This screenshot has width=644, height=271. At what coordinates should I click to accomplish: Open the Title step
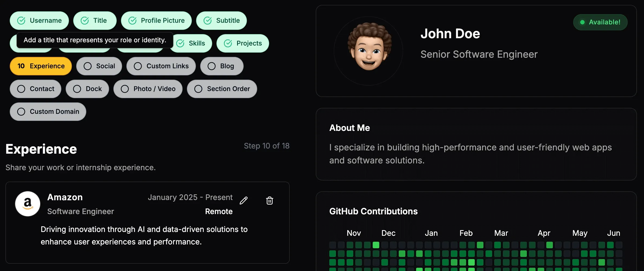pyautogui.click(x=95, y=21)
